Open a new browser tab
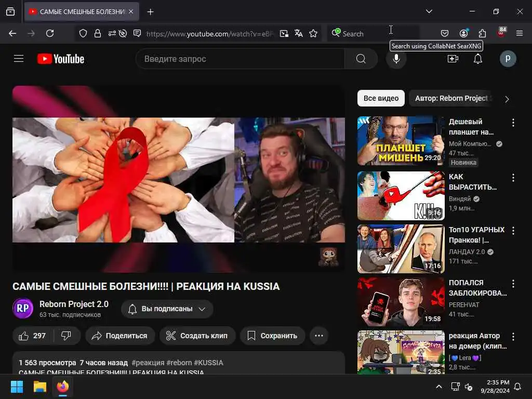 [150, 12]
